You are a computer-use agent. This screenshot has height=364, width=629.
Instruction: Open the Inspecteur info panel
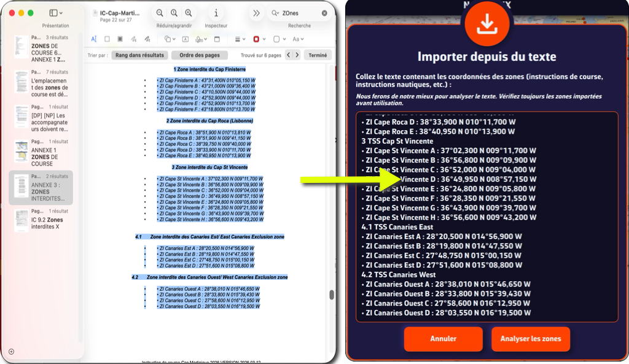[x=216, y=13]
